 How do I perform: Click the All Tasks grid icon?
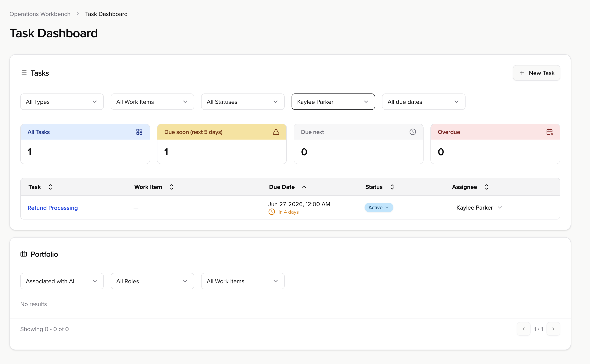click(139, 132)
